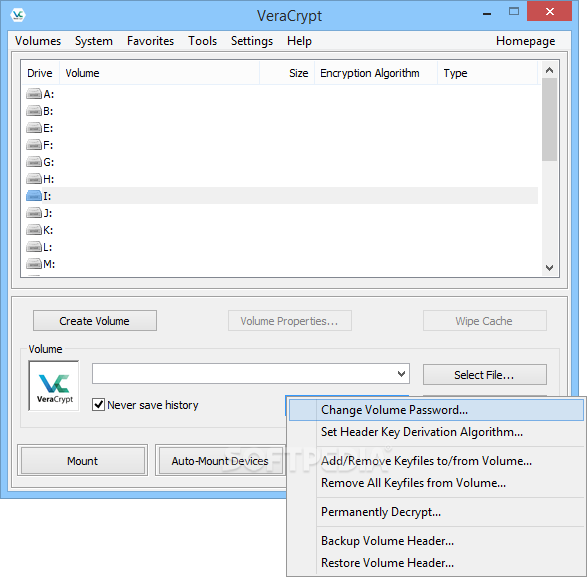Click the Drive column header
The image size is (587, 577).
pyautogui.click(x=40, y=73)
